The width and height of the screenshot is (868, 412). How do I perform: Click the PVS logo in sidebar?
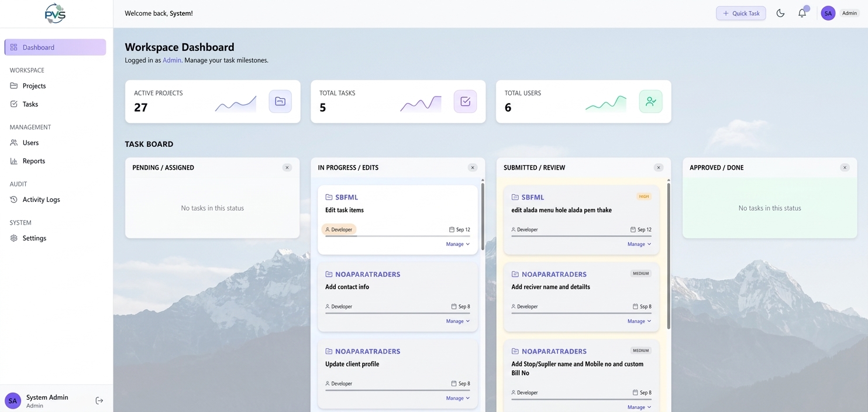[x=56, y=13]
